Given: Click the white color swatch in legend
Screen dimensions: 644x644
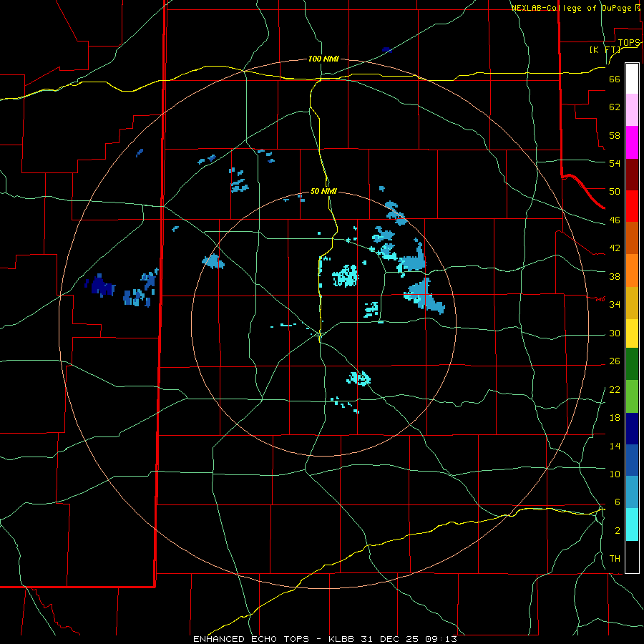Looking at the screenshot, I should 632,79.
